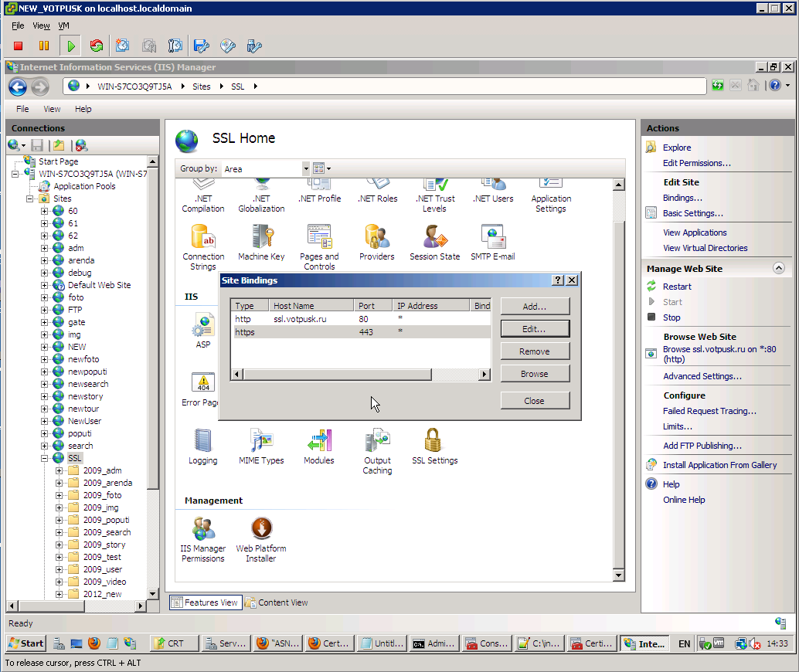The width and height of the screenshot is (799, 672).
Task: Click Advanced Settings... action link
Action: [x=702, y=376]
